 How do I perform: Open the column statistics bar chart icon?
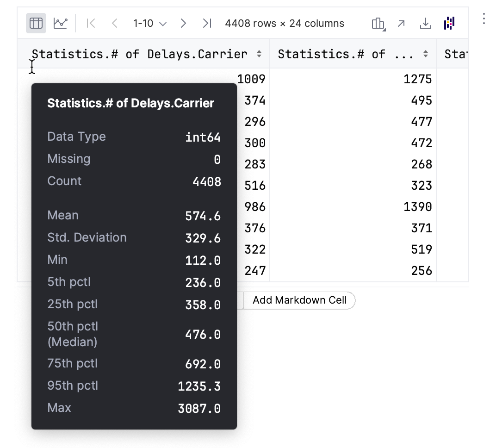coord(378,23)
